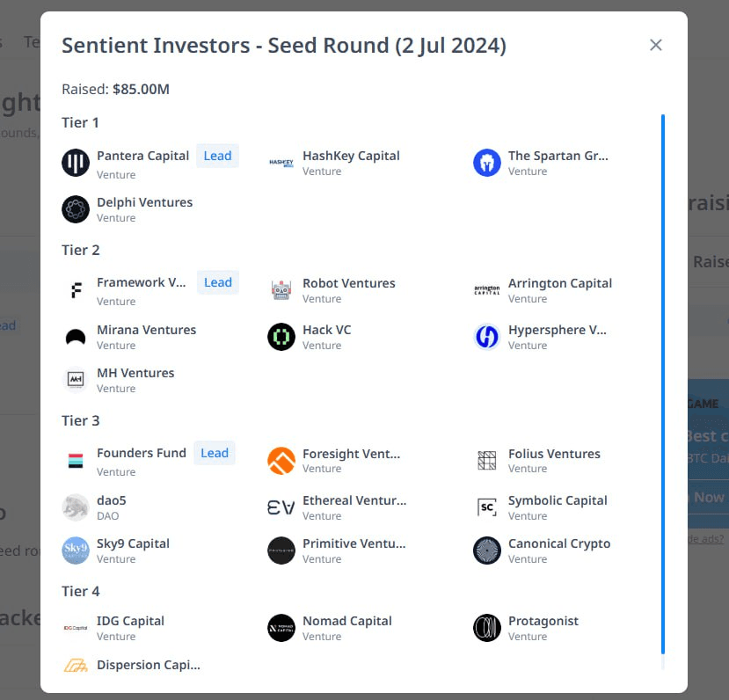729x700 pixels.
Task: Select the Hypersphere Ventures blue logo
Action: pyautogui.click(x=487, y=337)
